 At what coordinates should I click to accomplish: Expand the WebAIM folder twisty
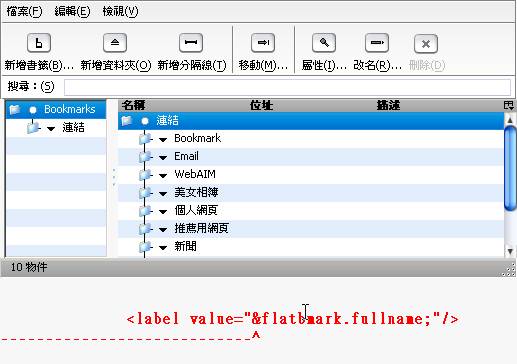[163, 176]
